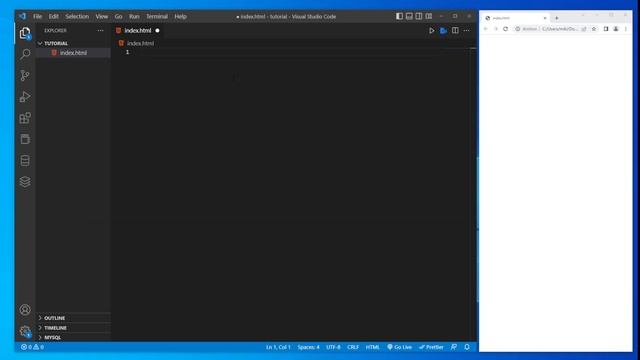Open the Run and Debug view

(25, 97)
